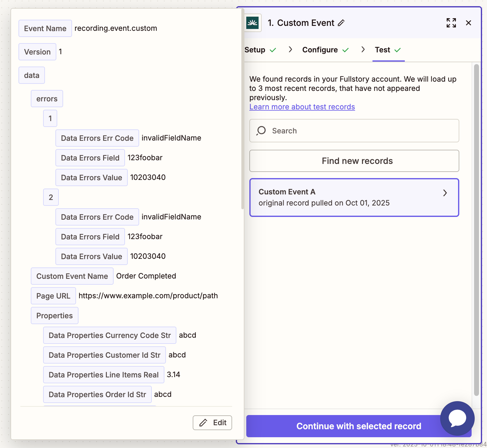Open the chat support bubble
This screenshot has height=448, width=487.
[457, 418]
